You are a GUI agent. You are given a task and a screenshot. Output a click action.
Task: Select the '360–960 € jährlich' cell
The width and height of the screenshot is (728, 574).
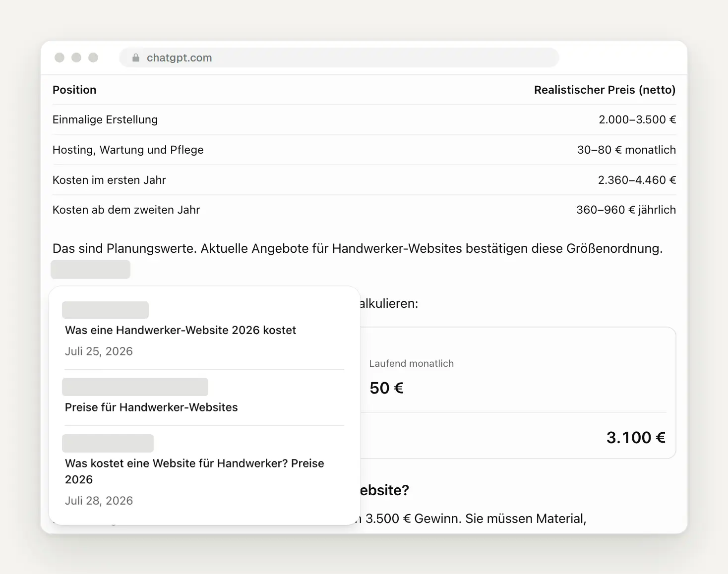(626, 210)
